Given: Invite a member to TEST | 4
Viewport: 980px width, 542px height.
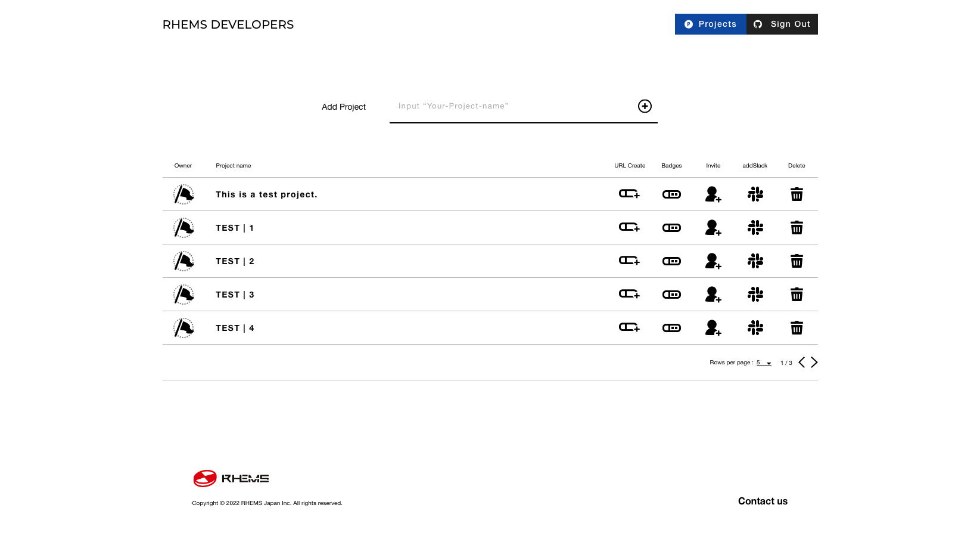Looking at the screenshot, I should tap(713, 328).
